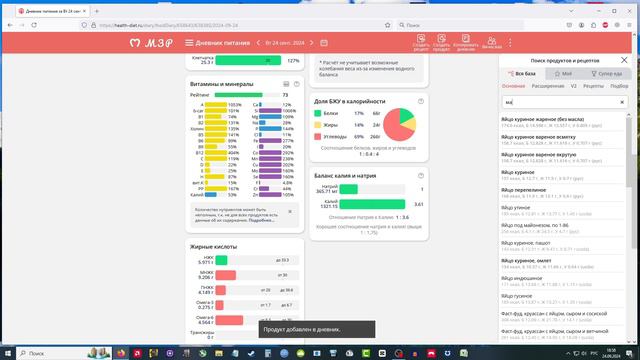The width and height of the screenshot is (640, 360).
Task: Click the МЗР site logo
Action: 151,43
